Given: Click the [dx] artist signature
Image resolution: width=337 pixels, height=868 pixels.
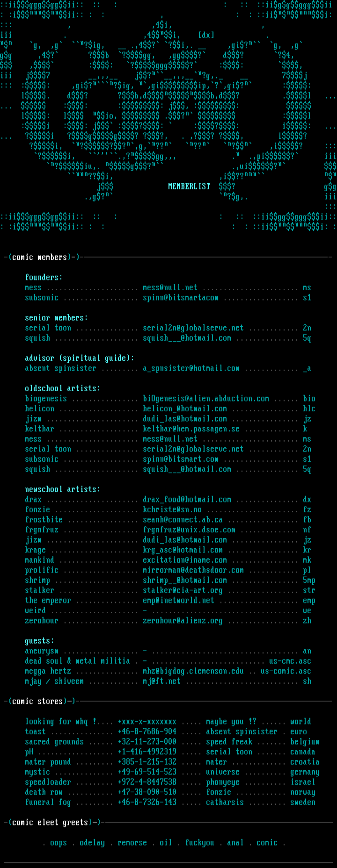Looking at the screenshot, I should 206,35.
